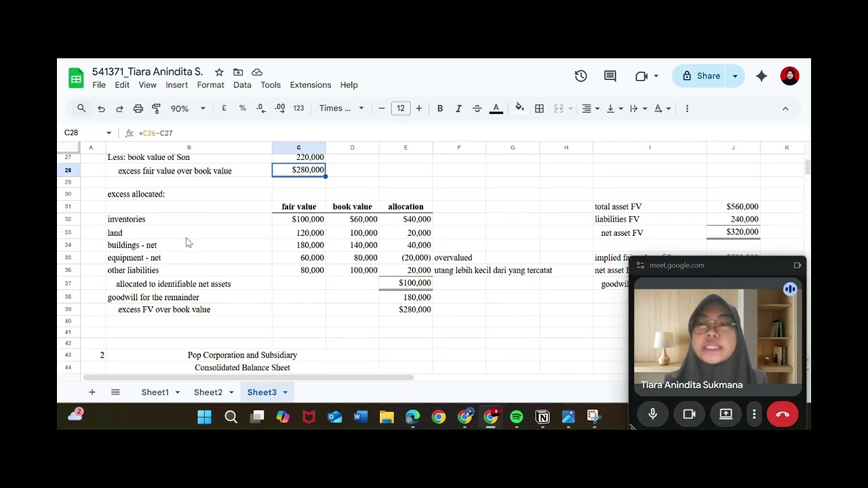Open the borders tool
868x488 pixels.
pos(539,108)
